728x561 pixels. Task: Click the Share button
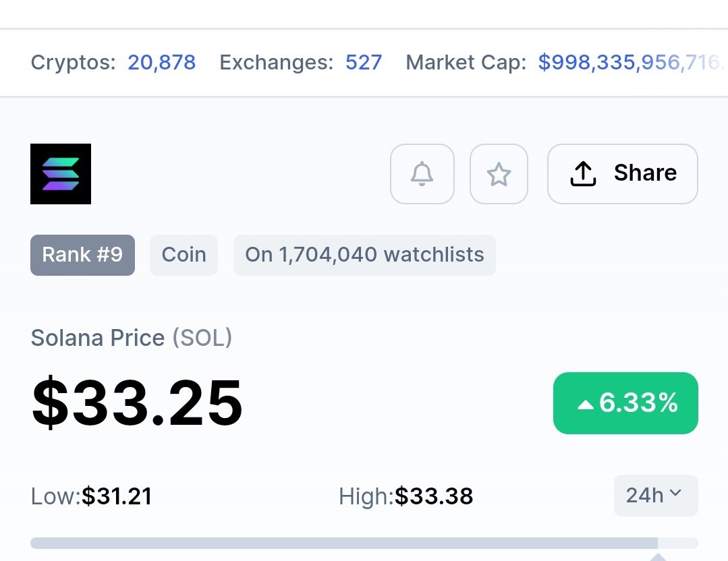tap(623, 174)
